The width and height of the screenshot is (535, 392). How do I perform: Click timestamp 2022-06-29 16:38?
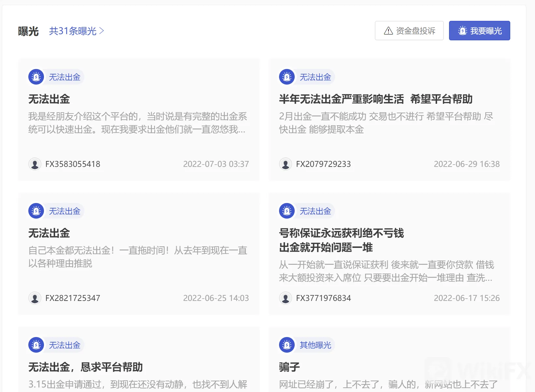click(x=467, y=164)
